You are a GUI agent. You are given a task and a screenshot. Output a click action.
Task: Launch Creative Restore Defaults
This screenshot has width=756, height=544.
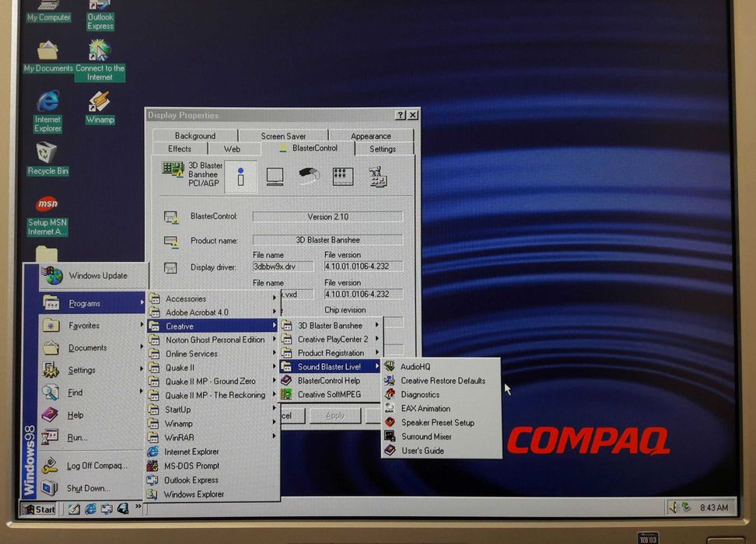(441, 381)
